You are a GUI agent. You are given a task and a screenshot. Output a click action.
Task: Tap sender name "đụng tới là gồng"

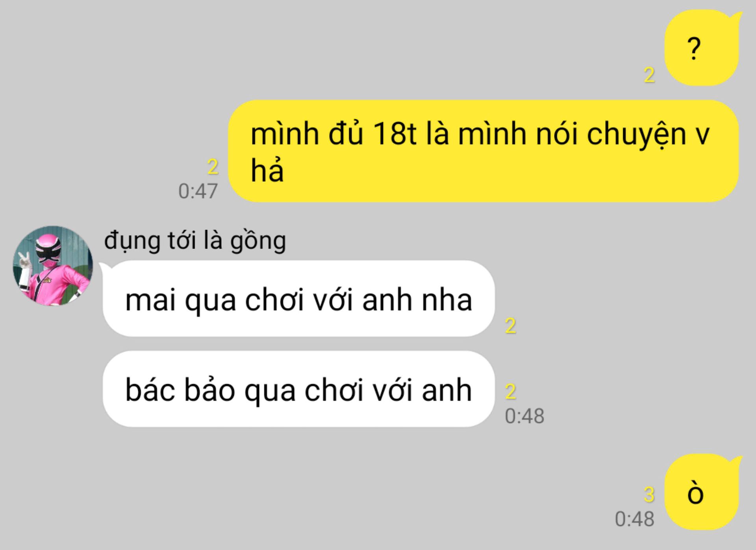195,241
